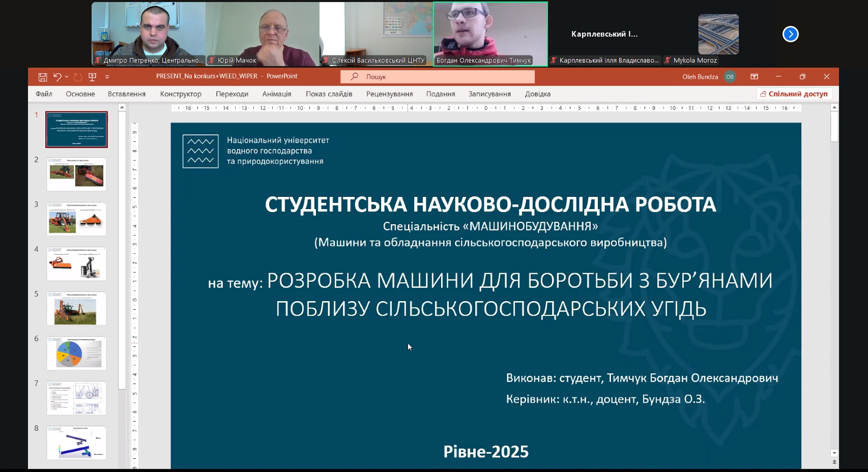The height and width of the screenshot is (472, 868).
Task: Open ribbon display options icon
Action: tap(754, 77)
